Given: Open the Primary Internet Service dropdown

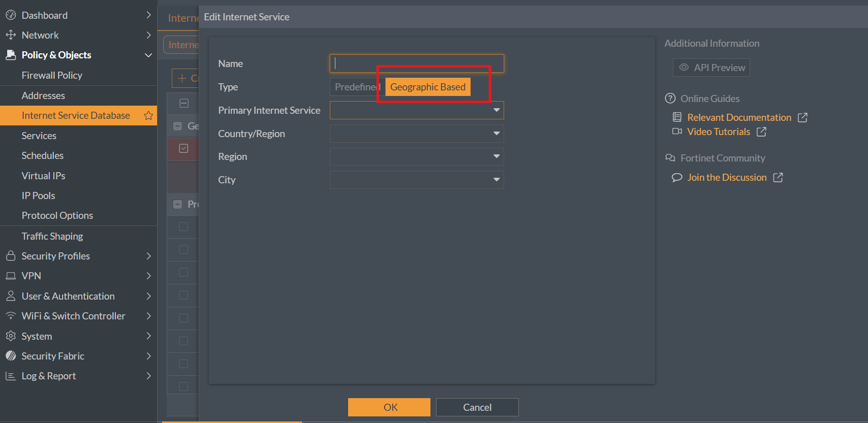Looking at the screenshot, I should pos(417,110).
